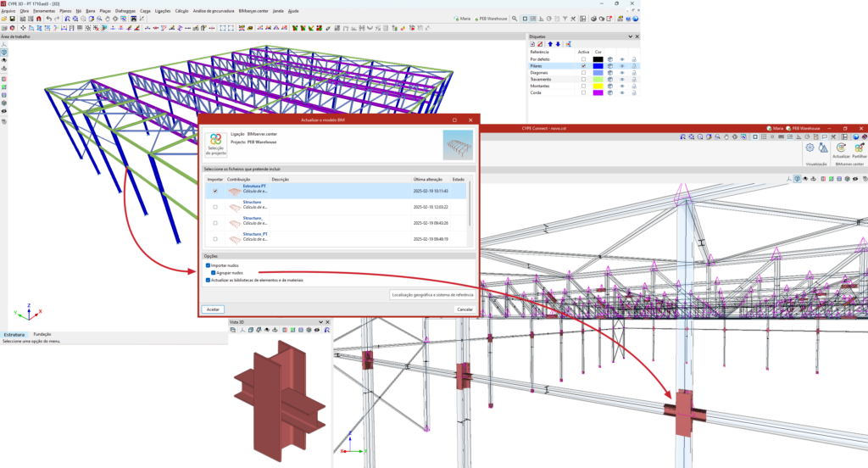Click the Aceitar button
This screenshot has height=468, width=868.
(x=213, y=309)
